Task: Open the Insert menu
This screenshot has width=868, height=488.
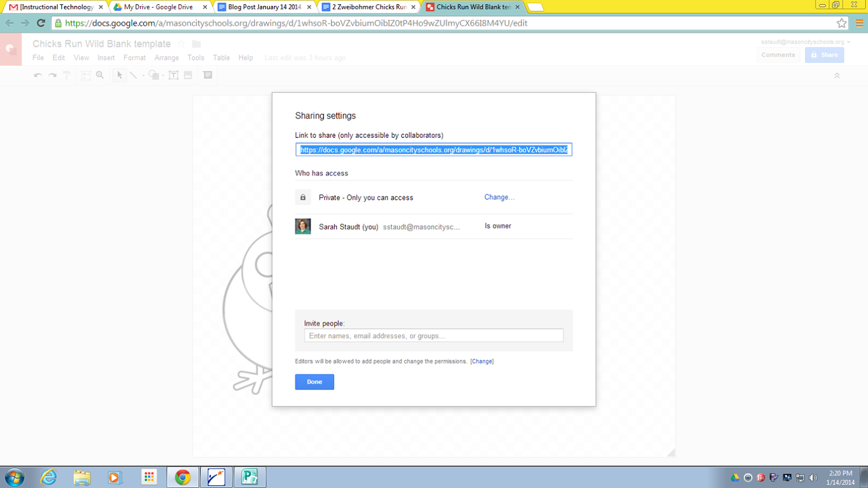Action: [x=106, y=58]
